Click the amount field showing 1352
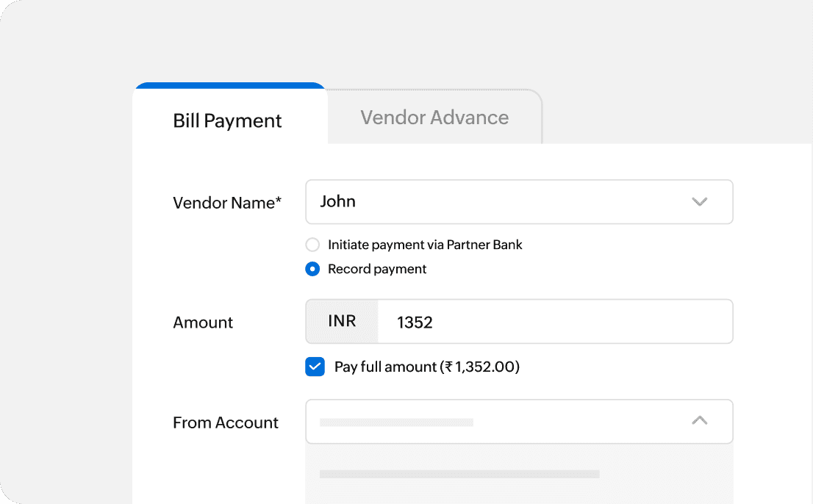This screenshot has height=504, width=813. pyautogui.click(x=515, y=321)
